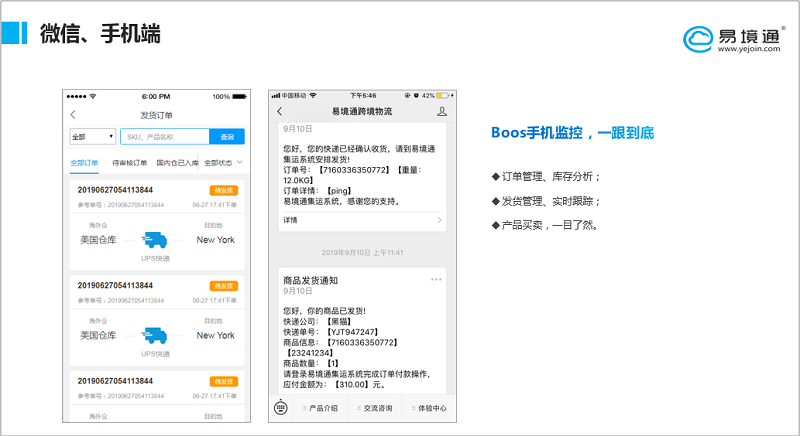
Task: Click the keyboard toggle icon at chat bottom
Action: (x=282, y=408)
